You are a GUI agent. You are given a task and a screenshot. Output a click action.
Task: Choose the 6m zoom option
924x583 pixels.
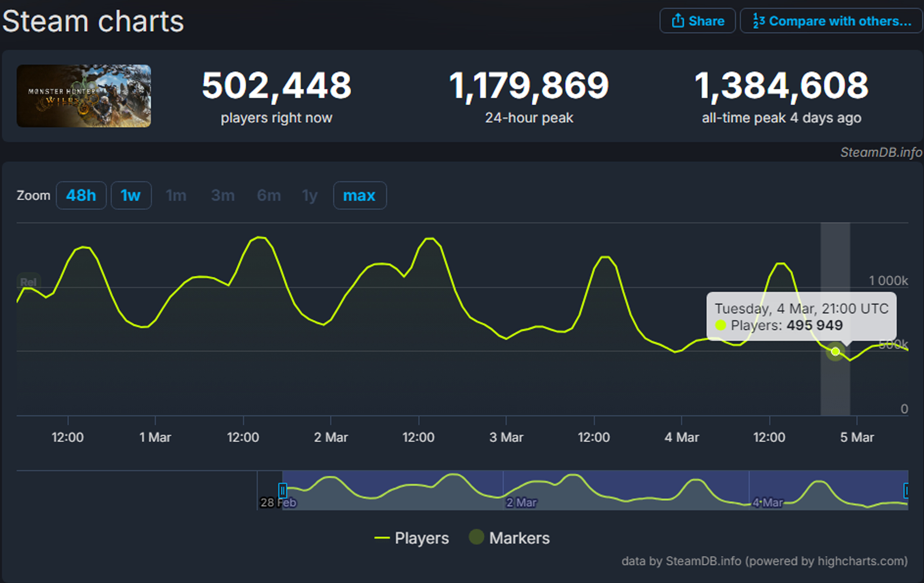pos(269,196)
